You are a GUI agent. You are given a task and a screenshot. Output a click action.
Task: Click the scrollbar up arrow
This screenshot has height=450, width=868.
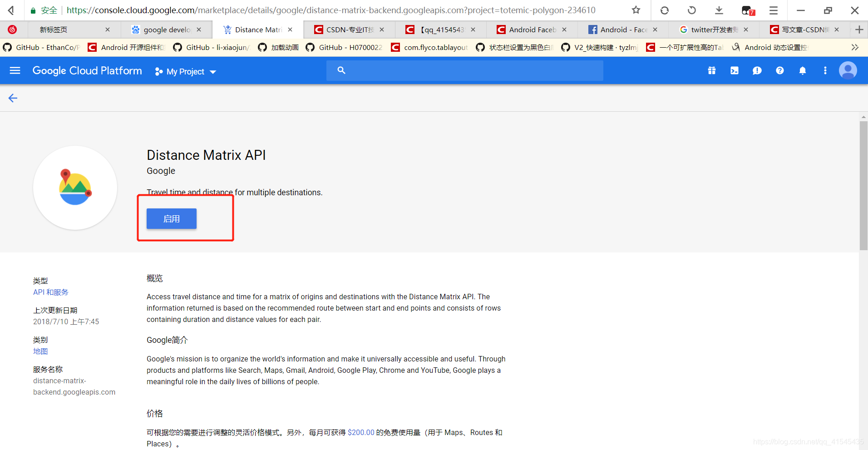tap(863, 117)
